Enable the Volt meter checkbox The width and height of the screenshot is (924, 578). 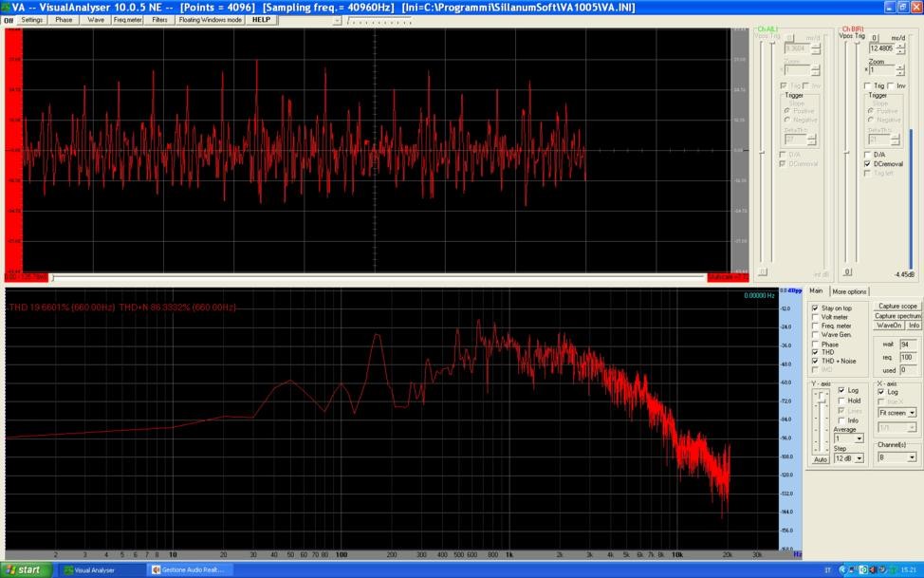815,317
